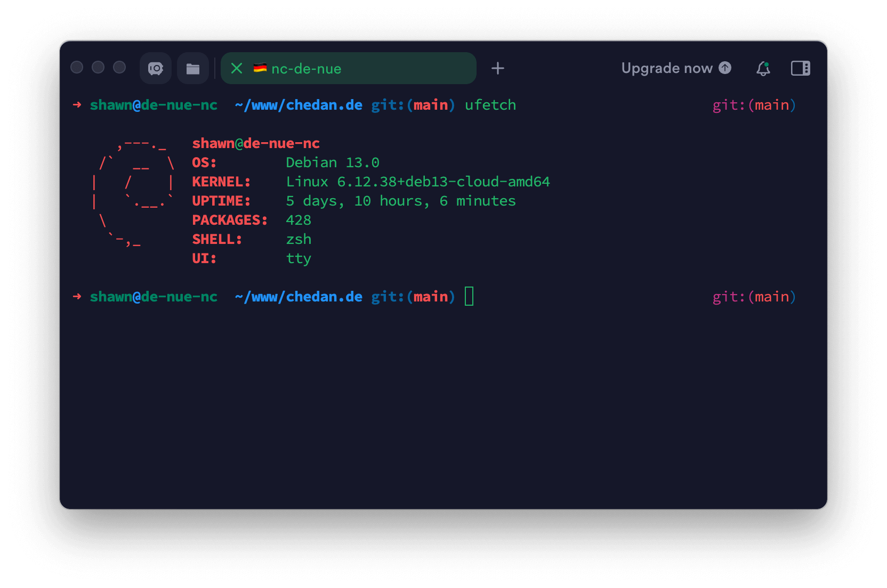
Task: Open the Warp AI assistant icon
Action: pyautogui.click(x=155, y=68)
